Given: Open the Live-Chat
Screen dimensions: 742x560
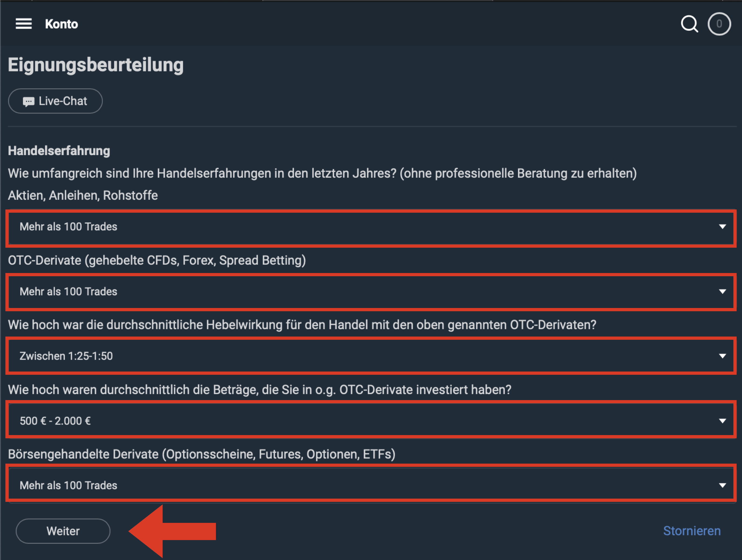Looking at the screenshot, I should [55, 101].
